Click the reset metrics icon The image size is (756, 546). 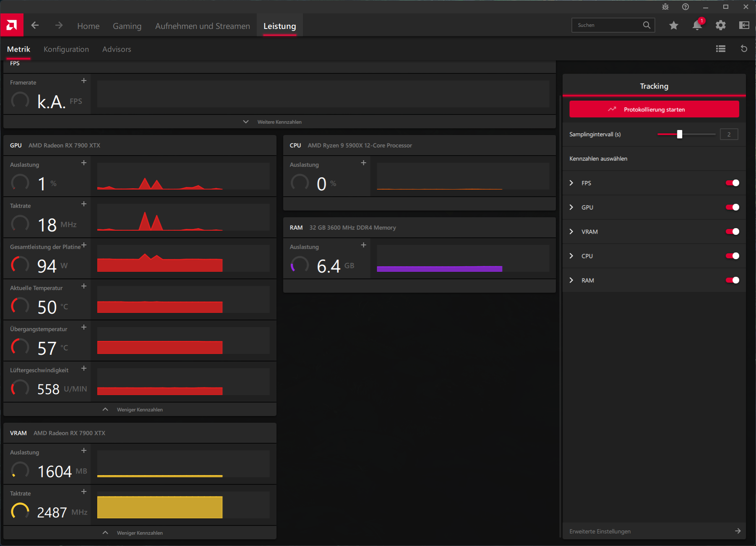coord(744,49)
